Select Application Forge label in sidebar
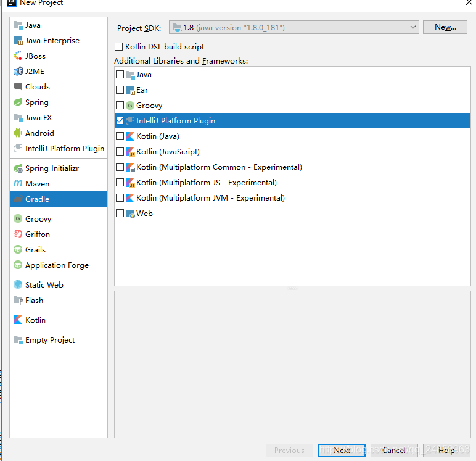This screenshot has height=461, width=476. pos(57,265)
